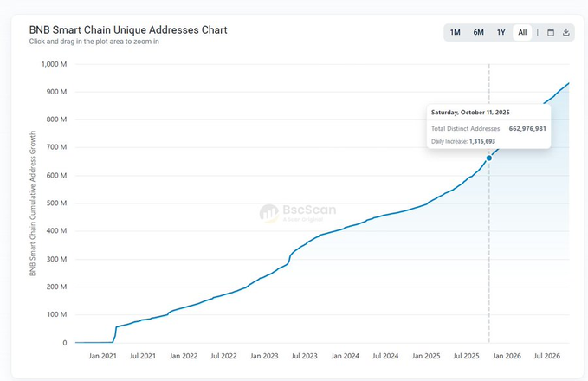Click the chart title BNB Smart Chain Unique Addresses Chart

128,29
